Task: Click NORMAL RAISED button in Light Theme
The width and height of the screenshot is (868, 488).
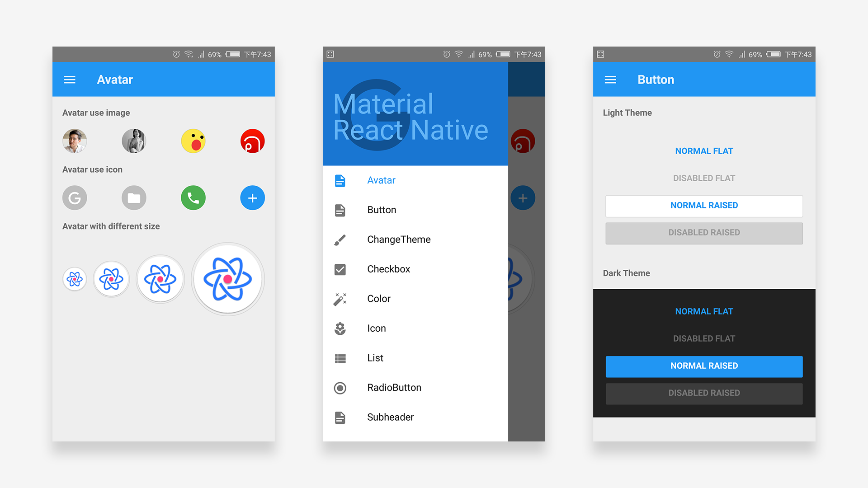Action: (x=703, y=204)
